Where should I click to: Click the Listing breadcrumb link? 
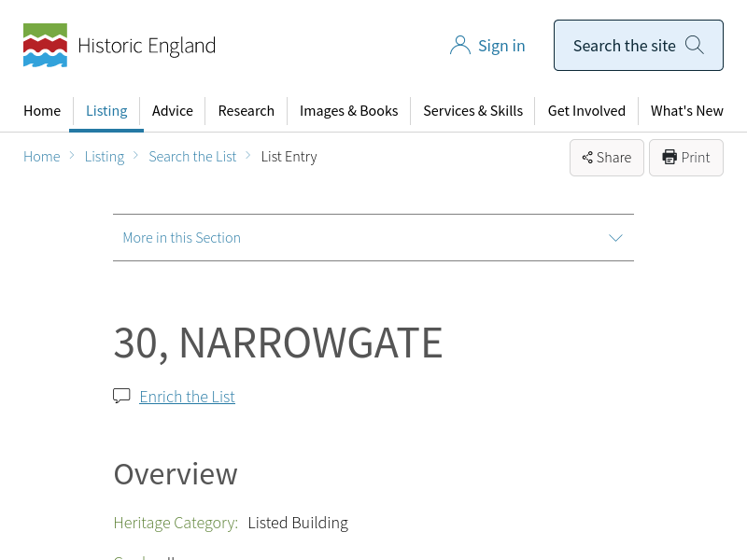click(x=105, y=157)
